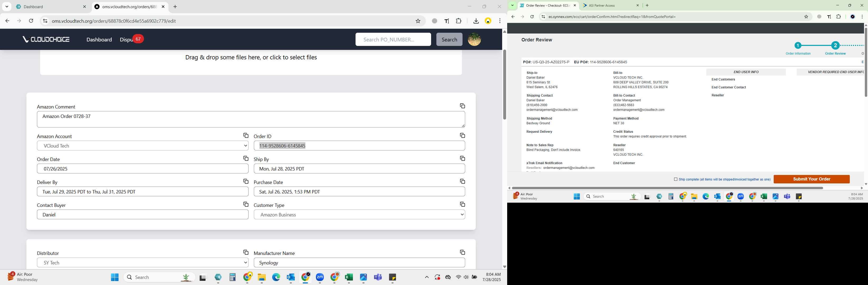Go back in the OMS browser window
This screenshot has height=285, width=868.
[7, 21]
